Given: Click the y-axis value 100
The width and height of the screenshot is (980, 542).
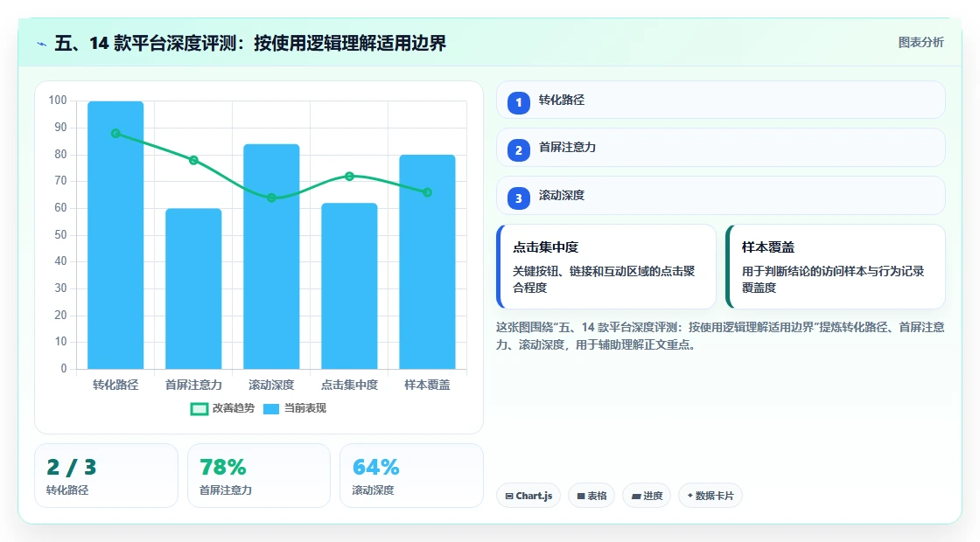Looking at the screenshot, I should tap(58, 101).
